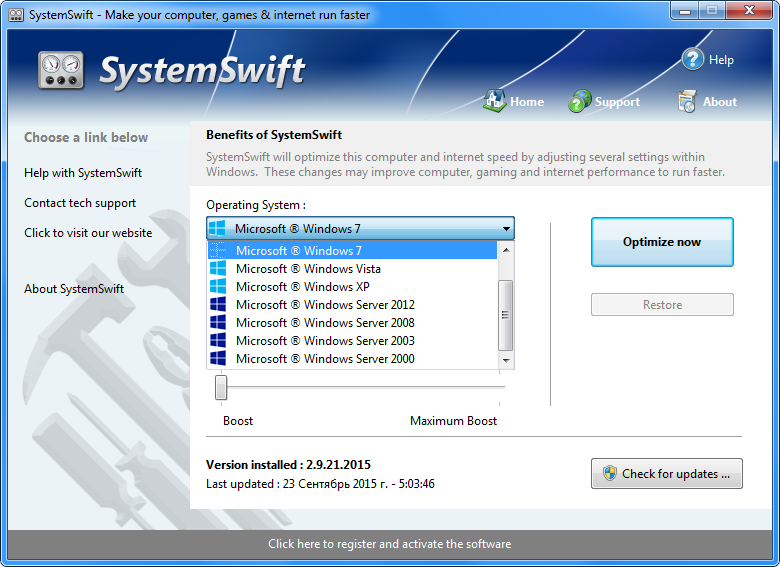Click the Windows logo beside Windows XP

[218, 286]
